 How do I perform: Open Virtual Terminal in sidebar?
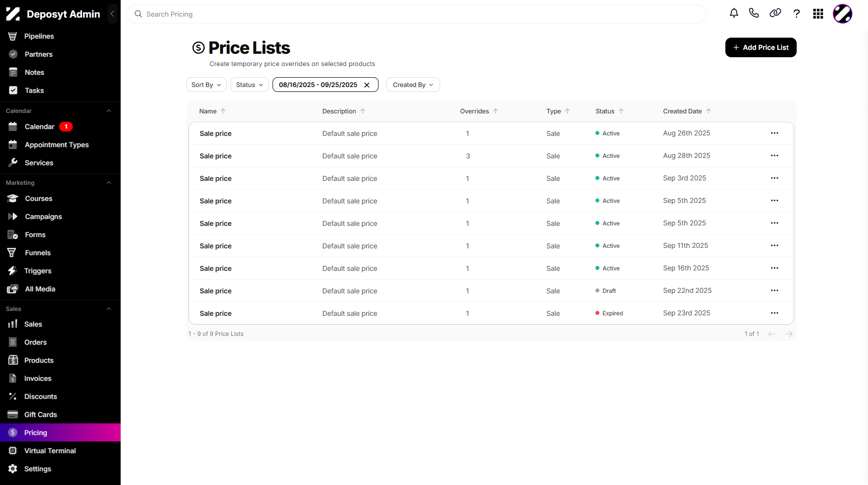pos(60,451)
